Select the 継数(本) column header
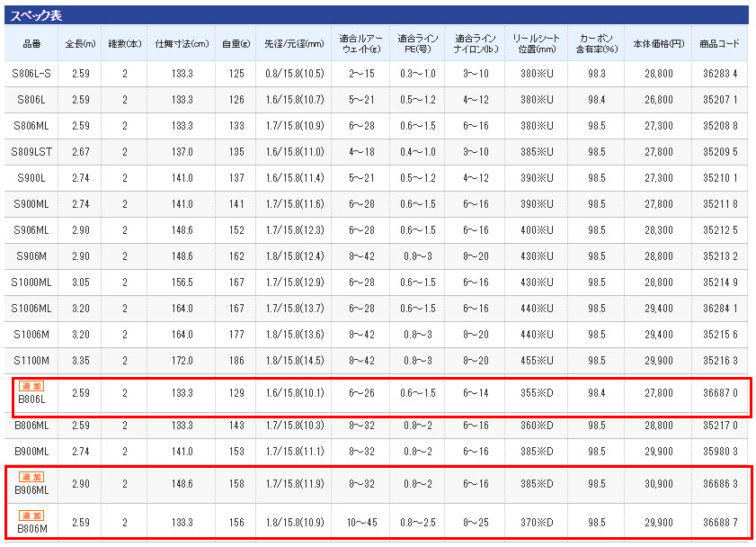756x547 pixels. (125, 44)
